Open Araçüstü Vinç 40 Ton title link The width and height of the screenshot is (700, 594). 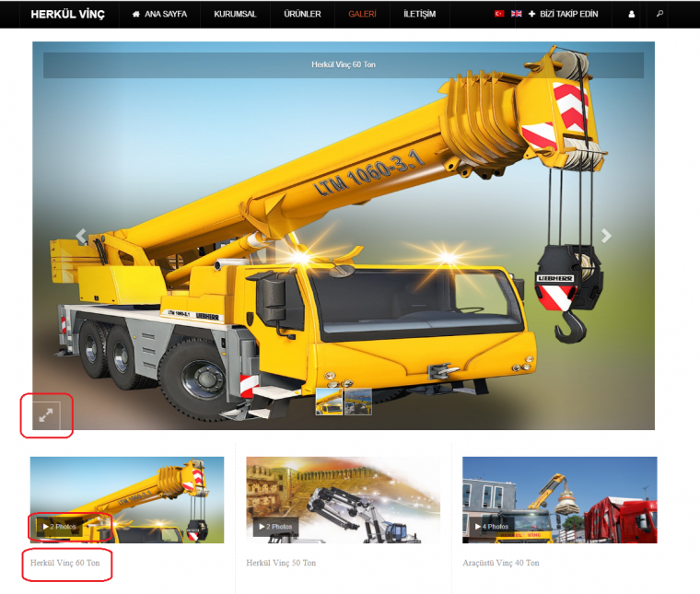[x=501, y=563]
